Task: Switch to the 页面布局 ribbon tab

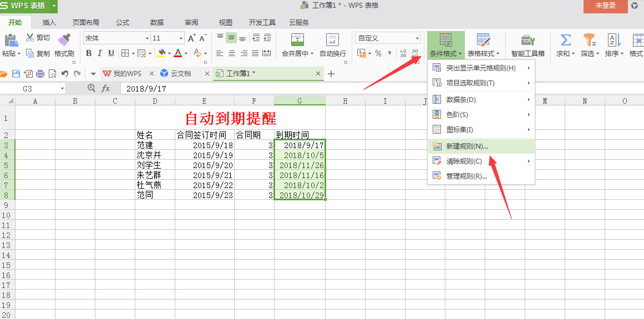Action: tap(86, 23)
